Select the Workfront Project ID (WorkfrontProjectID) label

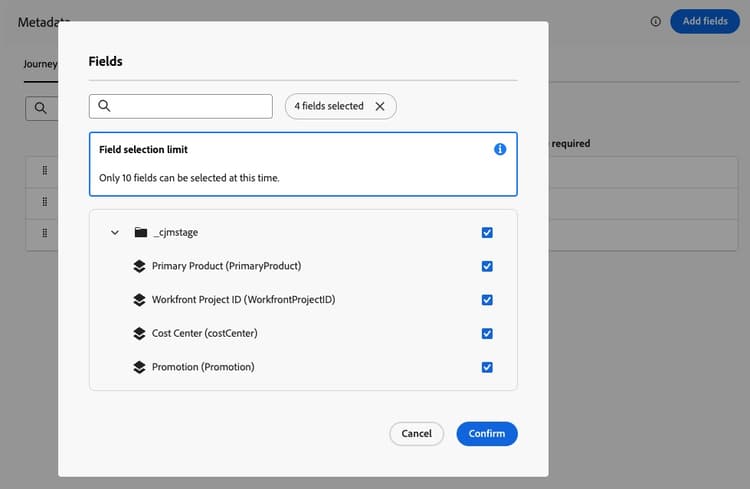point(243,300)
